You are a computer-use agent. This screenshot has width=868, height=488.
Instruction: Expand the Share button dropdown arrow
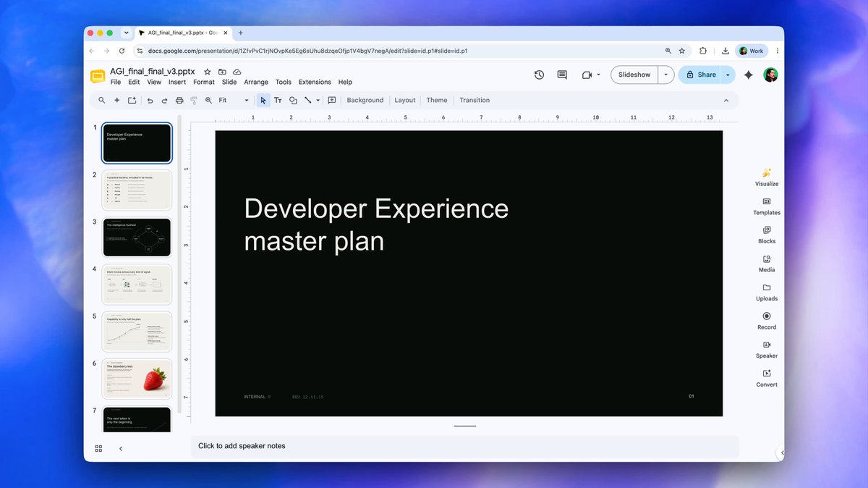coord(728,75)
